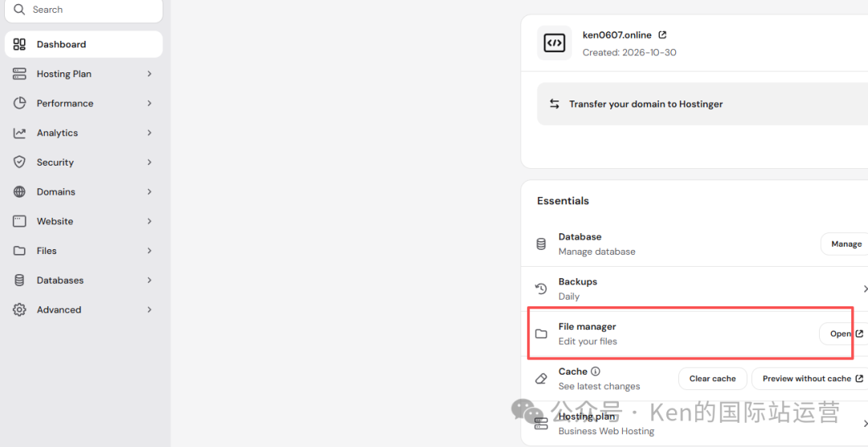Click the transfer arrows icon
This screenshot has height=447, width=868.
pos(554,104)
